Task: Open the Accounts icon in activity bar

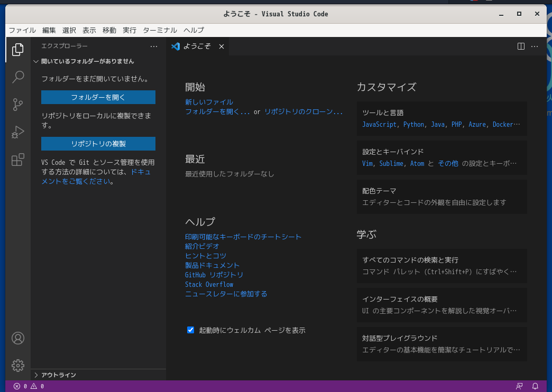Action: pos(17,338)
